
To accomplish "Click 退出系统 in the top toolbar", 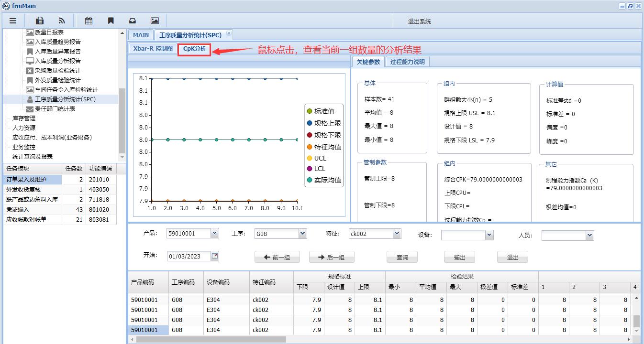I will coord(419,21).
